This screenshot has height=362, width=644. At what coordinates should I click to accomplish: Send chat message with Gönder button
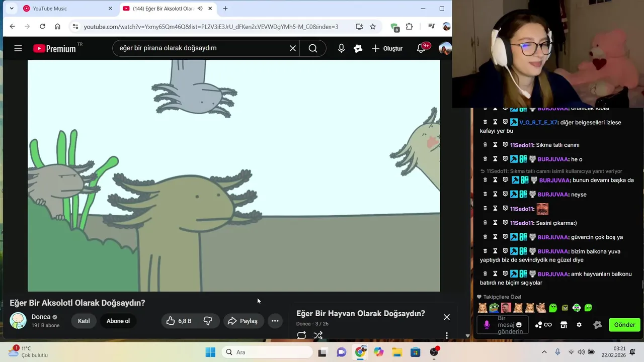pyautogui.click(x=624, y=325)
